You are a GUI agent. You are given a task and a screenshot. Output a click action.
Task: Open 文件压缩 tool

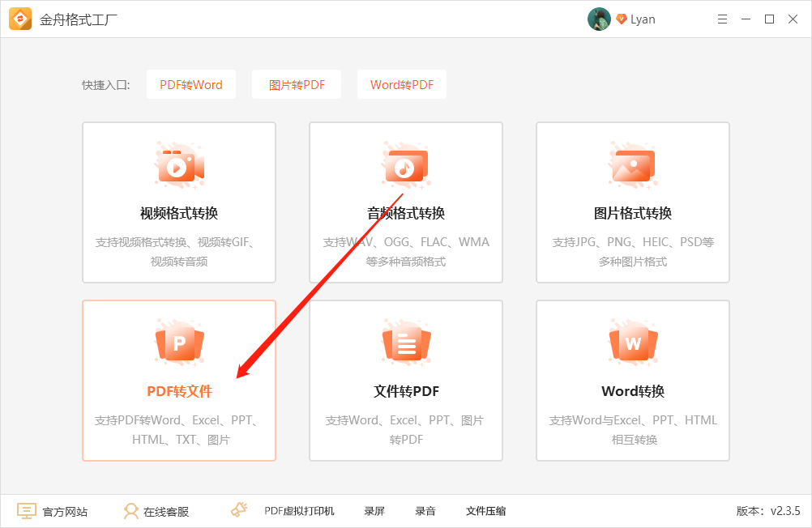coord(485,512)
